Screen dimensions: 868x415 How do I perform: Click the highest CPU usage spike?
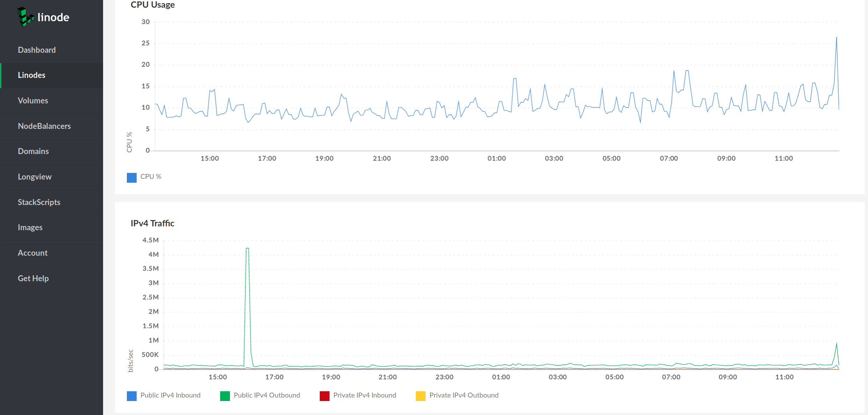point(836,37)
